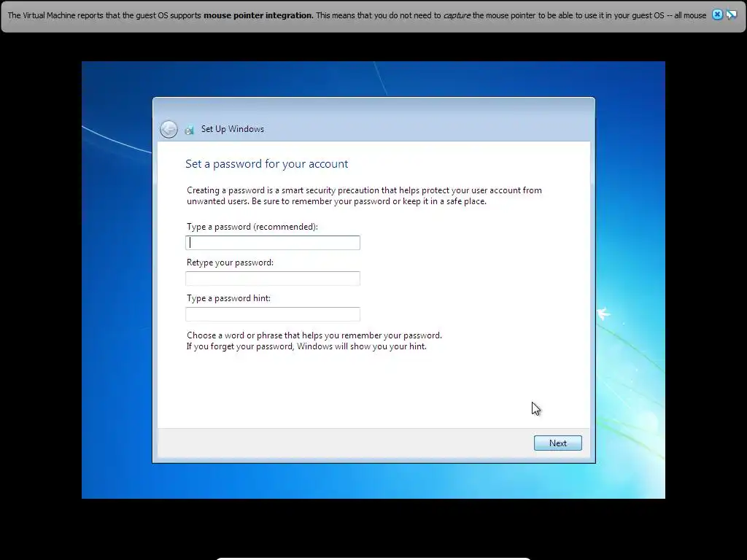Click the back arrow in Set Up Windows
This screenshot has height=560, width=747.
pos(169,129)
